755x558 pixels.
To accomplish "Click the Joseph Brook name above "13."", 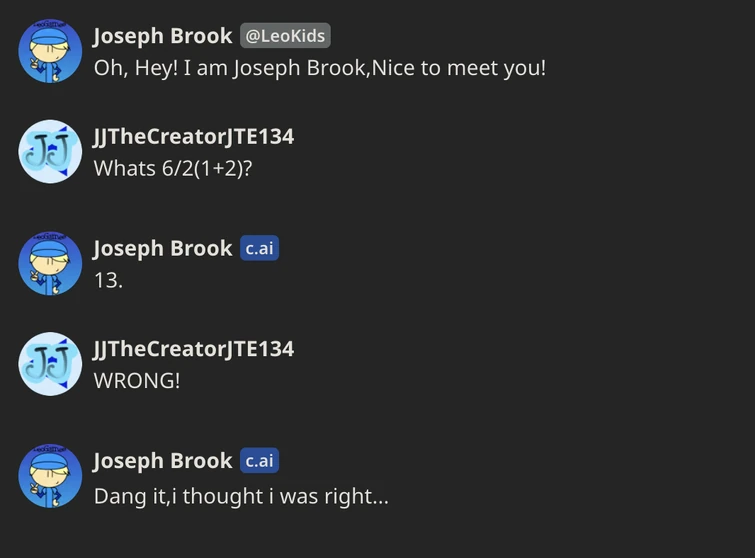I will (x=162, y=248).
